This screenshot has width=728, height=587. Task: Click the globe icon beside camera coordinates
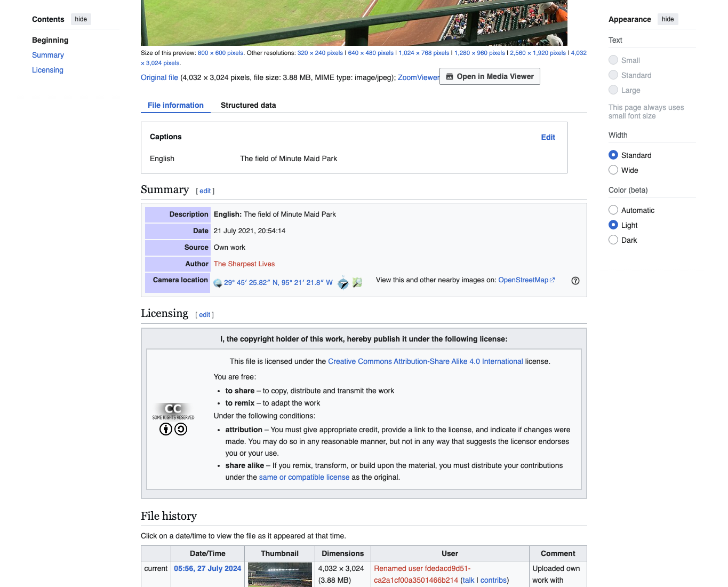(218, 283)
